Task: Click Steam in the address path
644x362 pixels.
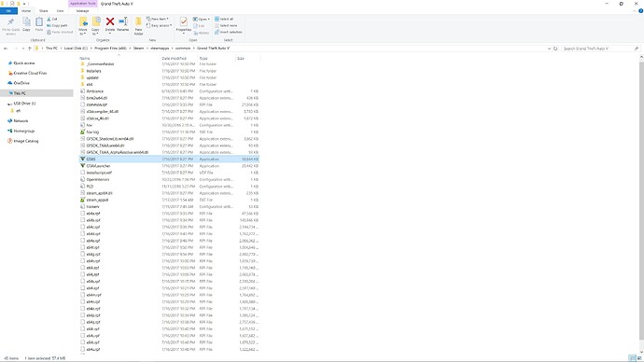Action: 138,49
